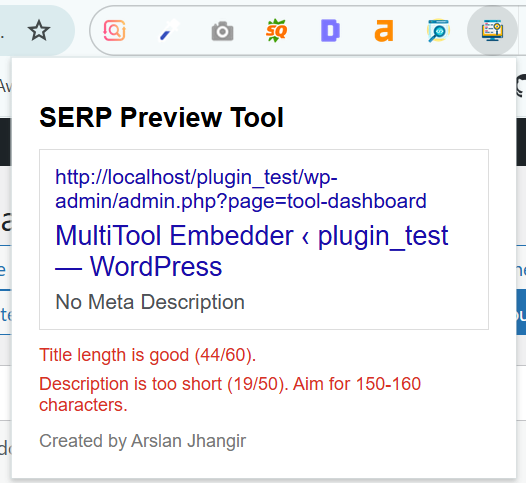This screenshot has width=526, height=483.
Task: Open the MultiTool Embedder title link
Action: pos(252,251)
